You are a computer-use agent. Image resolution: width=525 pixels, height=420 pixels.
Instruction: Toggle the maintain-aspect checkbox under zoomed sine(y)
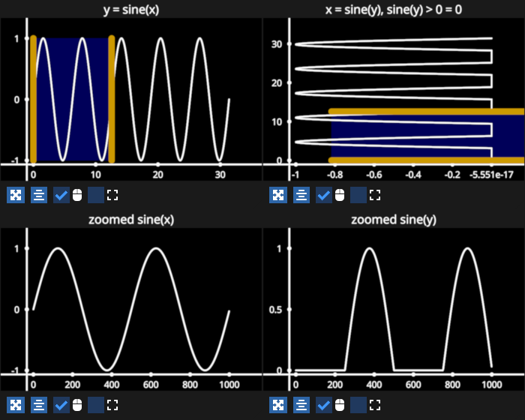[x=358, y=405]
